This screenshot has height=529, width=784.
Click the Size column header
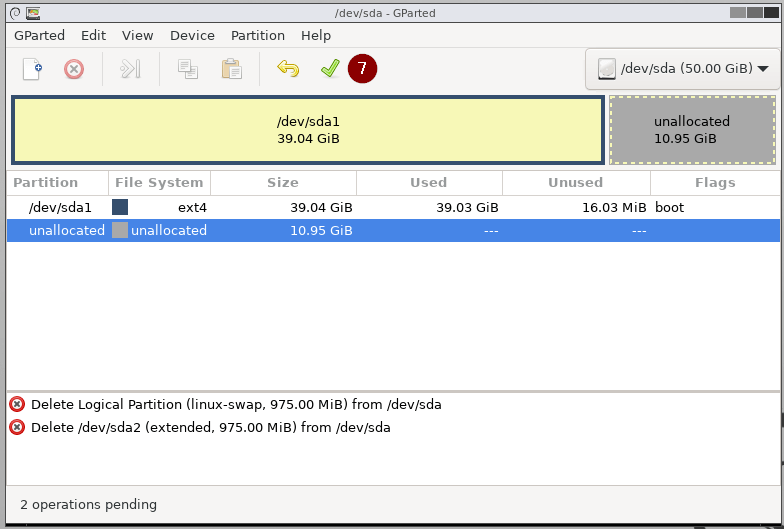pyautogui.click(x=284, y=182)
